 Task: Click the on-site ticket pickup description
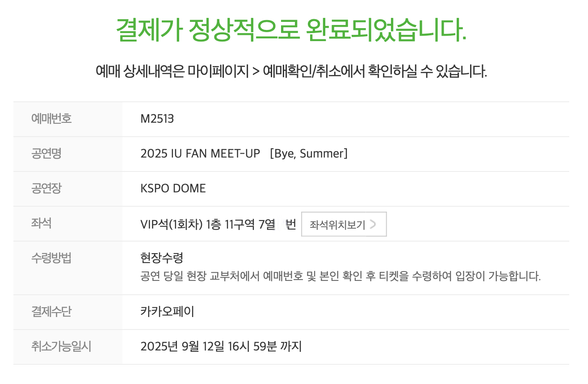click(x=340, y=276)
